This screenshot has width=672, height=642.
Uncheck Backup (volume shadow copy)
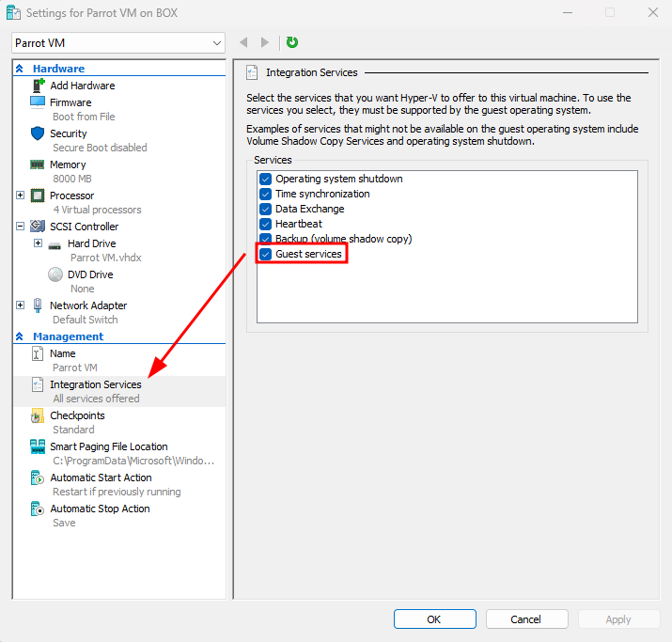pyautogui.click(x=265, y=239)
